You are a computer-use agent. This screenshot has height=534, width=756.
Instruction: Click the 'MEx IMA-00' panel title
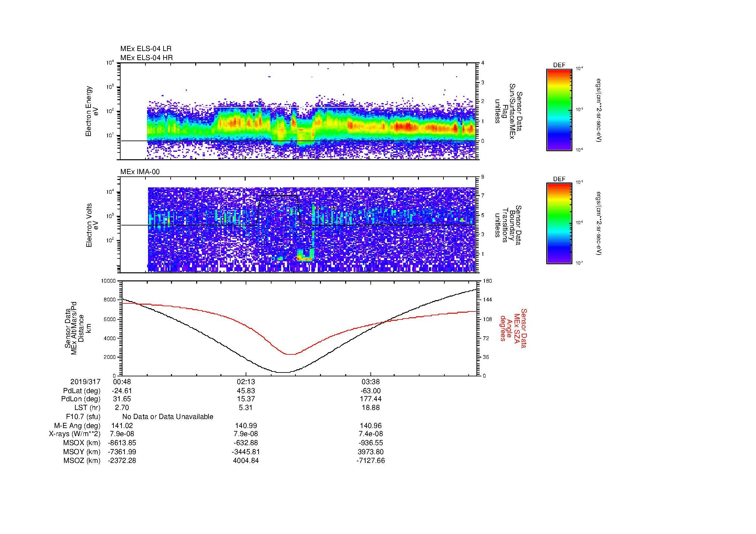point(140,172)
